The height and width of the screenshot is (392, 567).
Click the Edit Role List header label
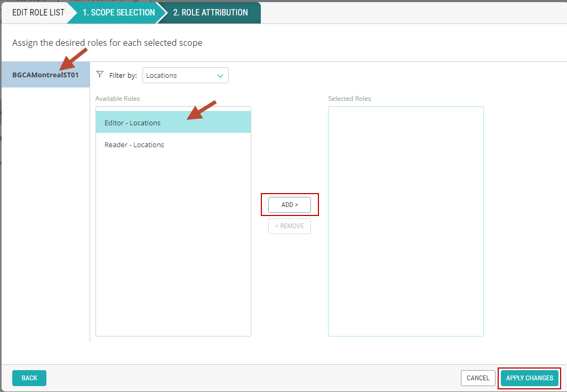pos(38,12)
